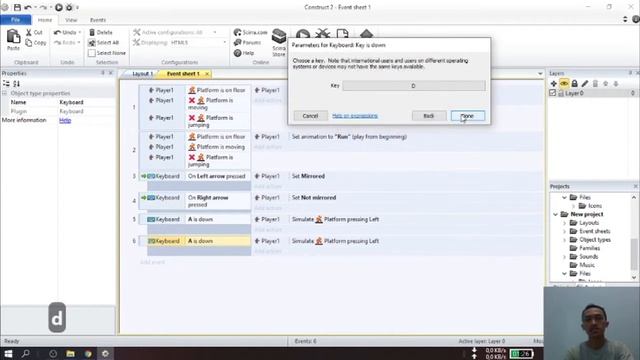
Task: Open the Displaying HTML5 dropdown
Action: 224,42
